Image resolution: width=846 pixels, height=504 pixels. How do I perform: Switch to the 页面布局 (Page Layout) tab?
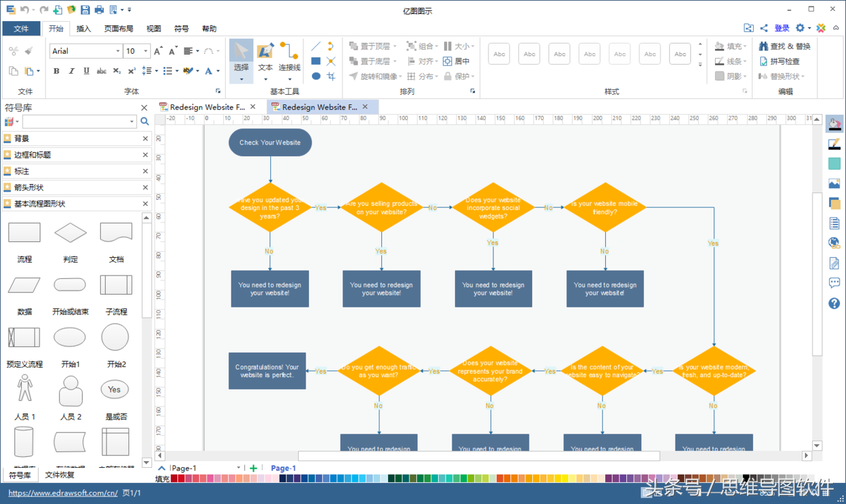(x=119, y=29)
